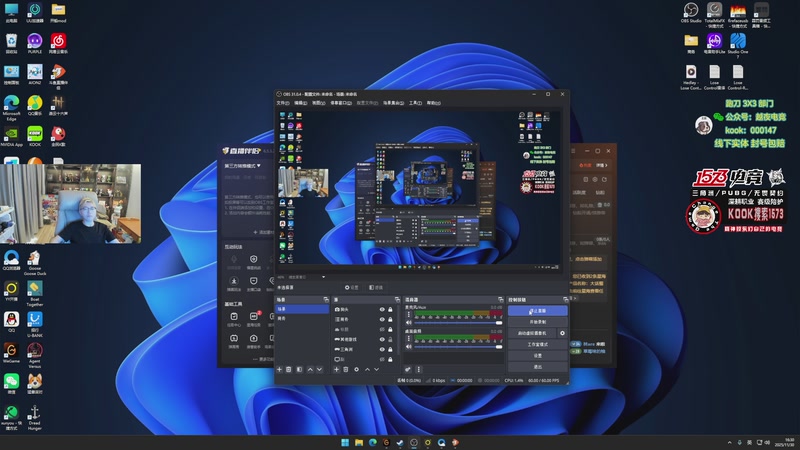800x450 pixels.
Task: Click the 启动虚拟摄像机 button
Action: (532, 333)
